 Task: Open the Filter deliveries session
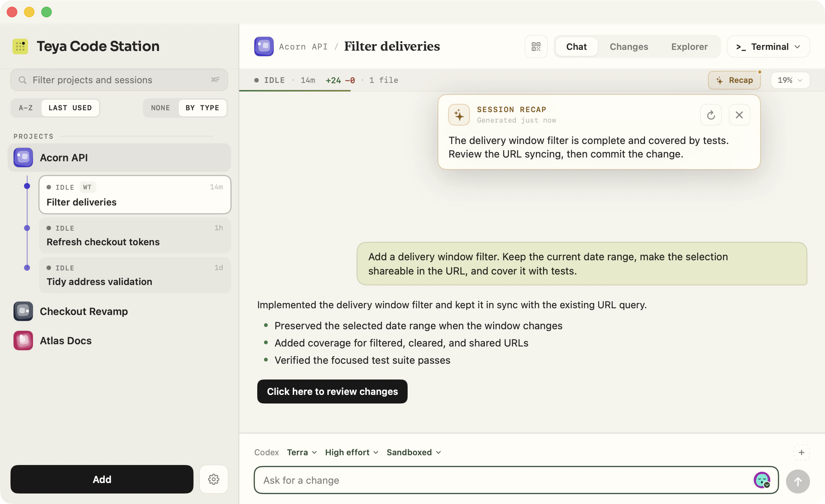pyautogui.click(x=135, y=195)
